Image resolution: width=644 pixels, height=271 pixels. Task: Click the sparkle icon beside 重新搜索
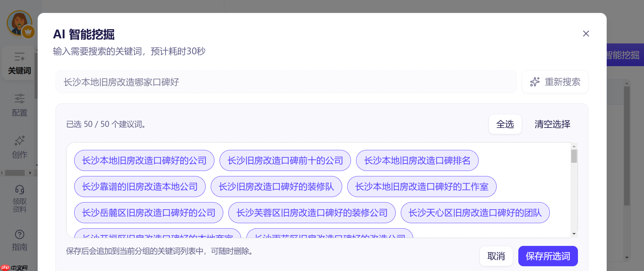(x=535, y=82)
